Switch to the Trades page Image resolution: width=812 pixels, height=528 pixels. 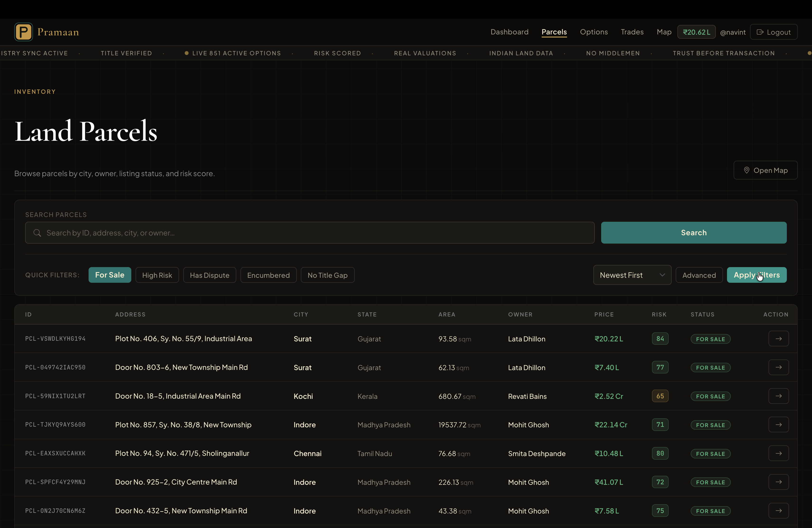632,32
